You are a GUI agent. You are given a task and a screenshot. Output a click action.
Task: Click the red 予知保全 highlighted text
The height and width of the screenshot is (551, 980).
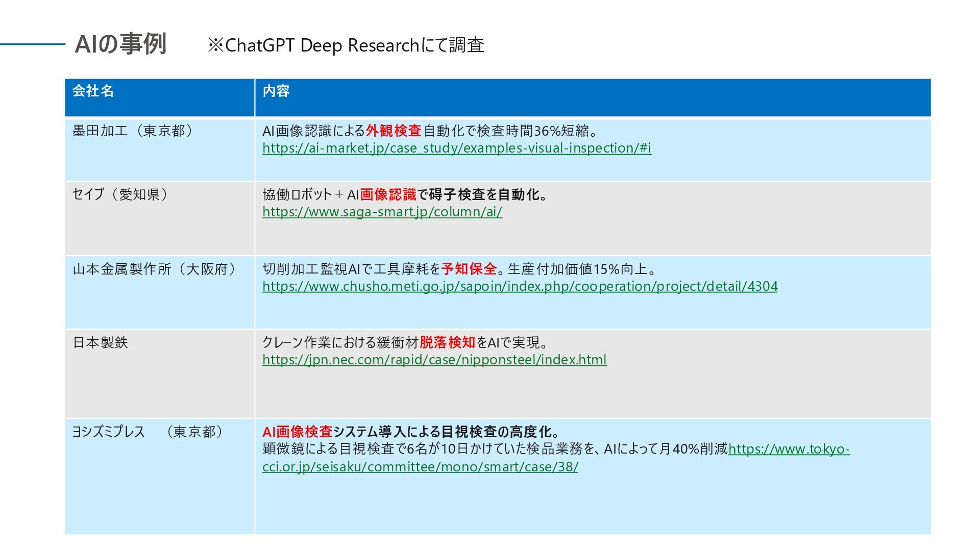(x=469, y=269)
